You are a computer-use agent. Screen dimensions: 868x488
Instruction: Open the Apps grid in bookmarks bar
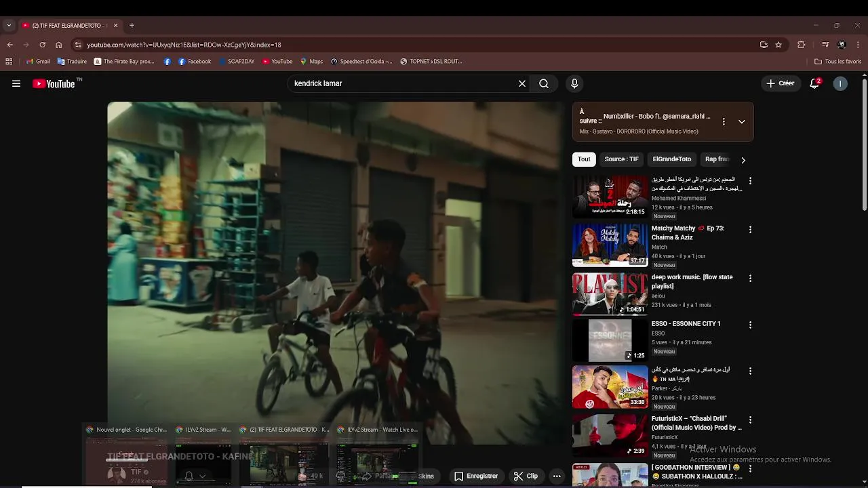9,61
